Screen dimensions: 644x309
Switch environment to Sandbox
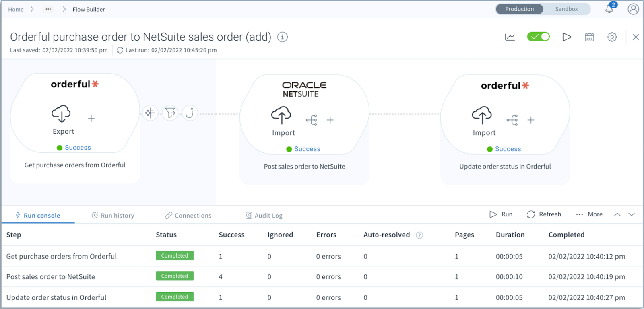pyautogui.click(x=566, y=9)
